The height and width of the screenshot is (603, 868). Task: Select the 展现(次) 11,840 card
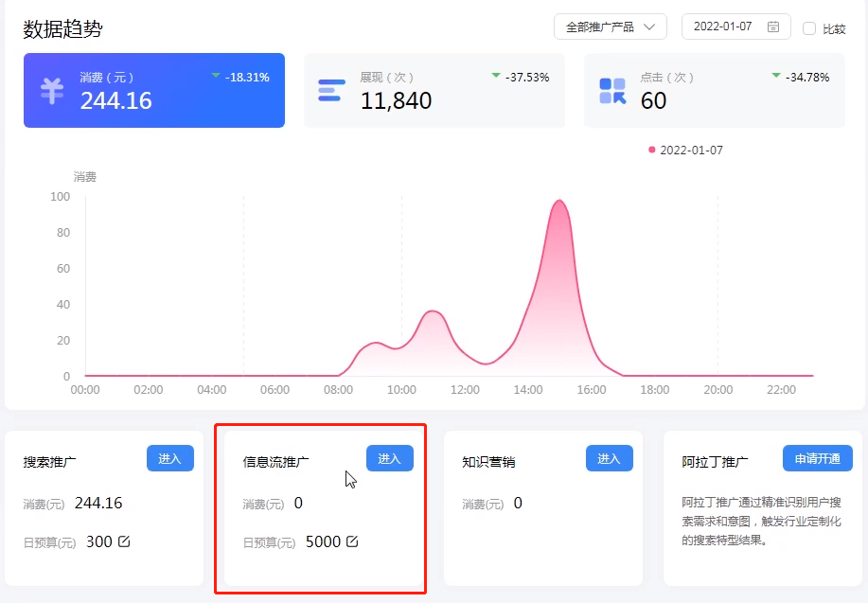pos(434,90)
